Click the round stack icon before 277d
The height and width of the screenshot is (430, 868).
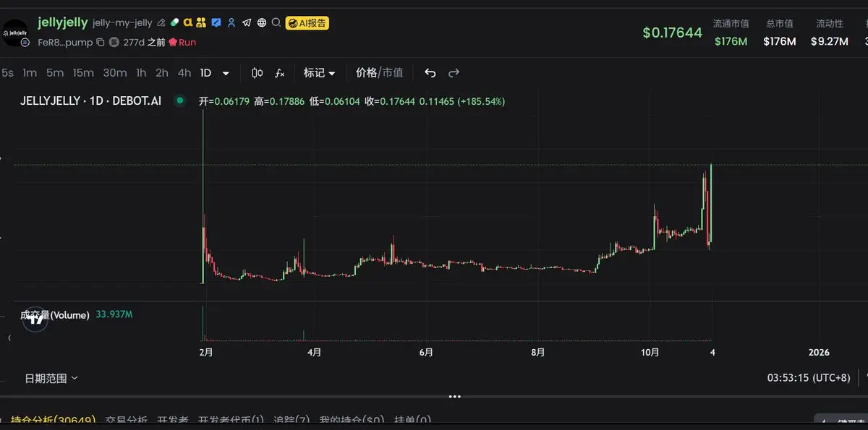pos(114,43)
